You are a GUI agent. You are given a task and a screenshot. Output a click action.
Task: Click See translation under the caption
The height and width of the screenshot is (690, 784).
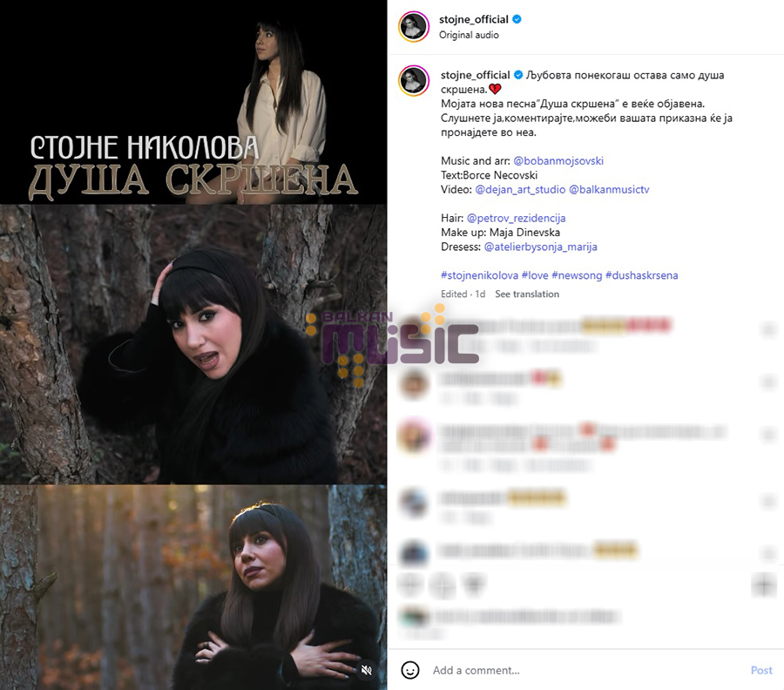coord(527,294)
